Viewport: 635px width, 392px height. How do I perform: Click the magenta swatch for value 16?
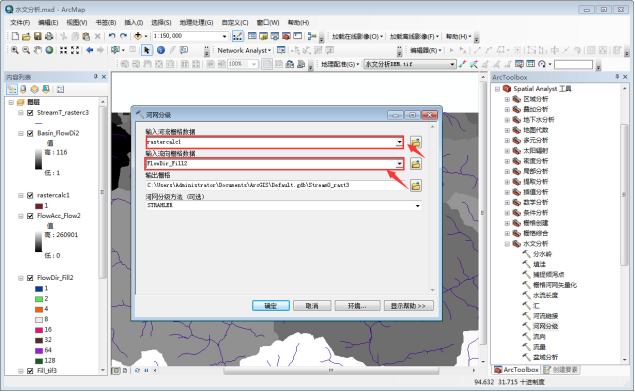[39, 330]
